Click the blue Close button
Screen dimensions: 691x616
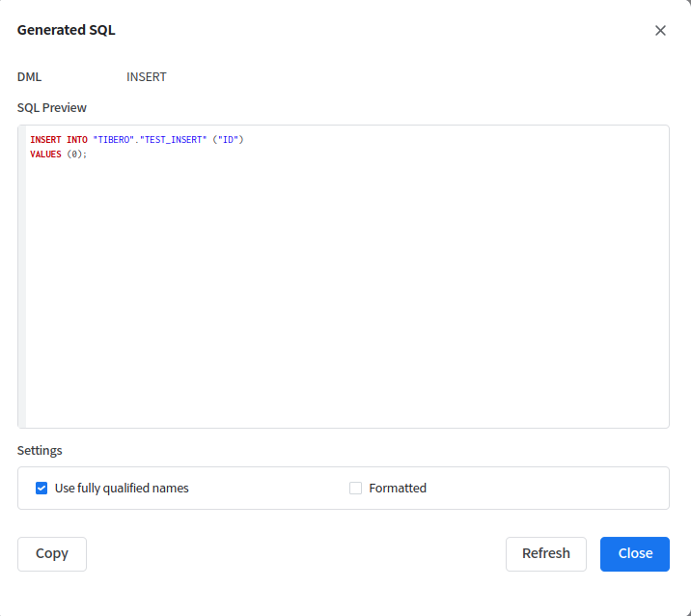pos(634,553)
